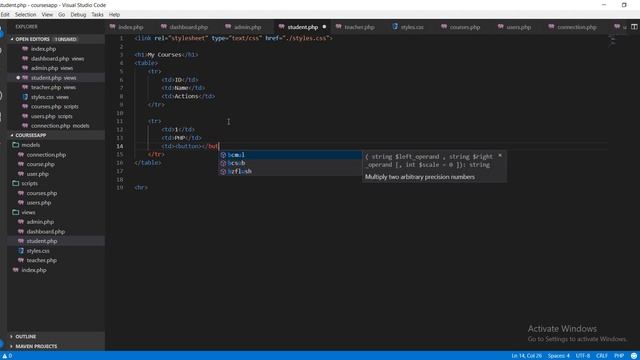Screen dimensions: 640x360
Task: Open courses.php scripts in Open Editors
Action: (54, 107)
